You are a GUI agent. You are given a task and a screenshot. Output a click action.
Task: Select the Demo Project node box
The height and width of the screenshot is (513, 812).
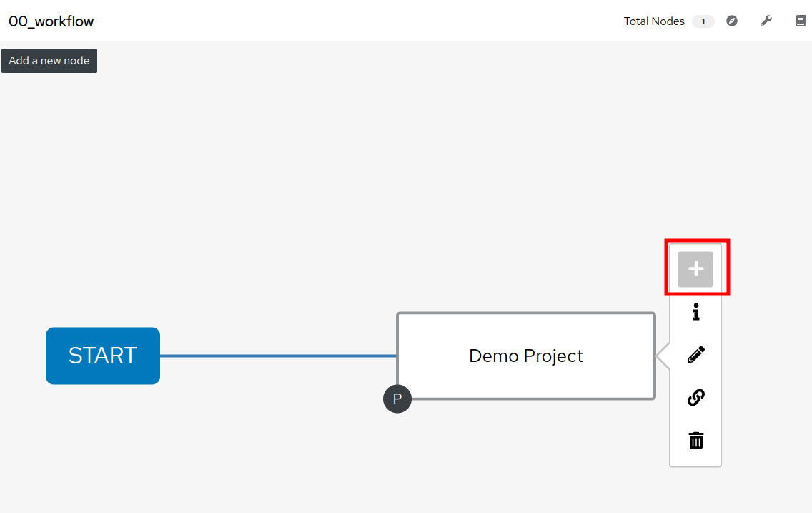coord(526,356)
